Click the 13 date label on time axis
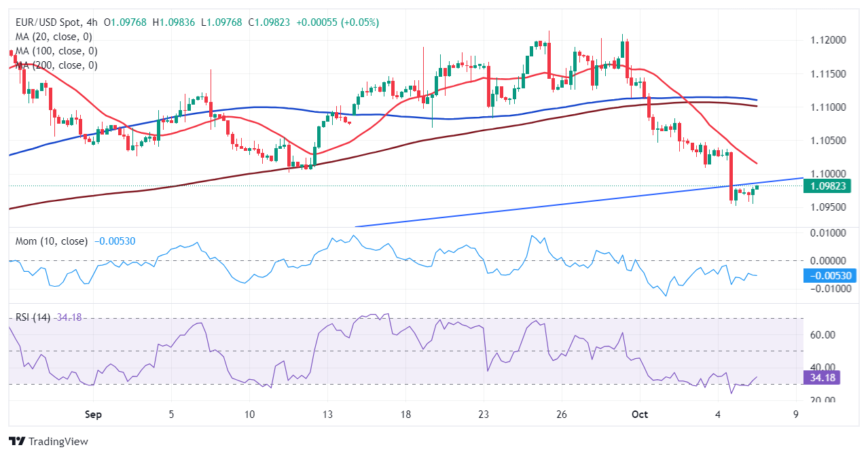The image size is (868, 456). coord(327,414)
